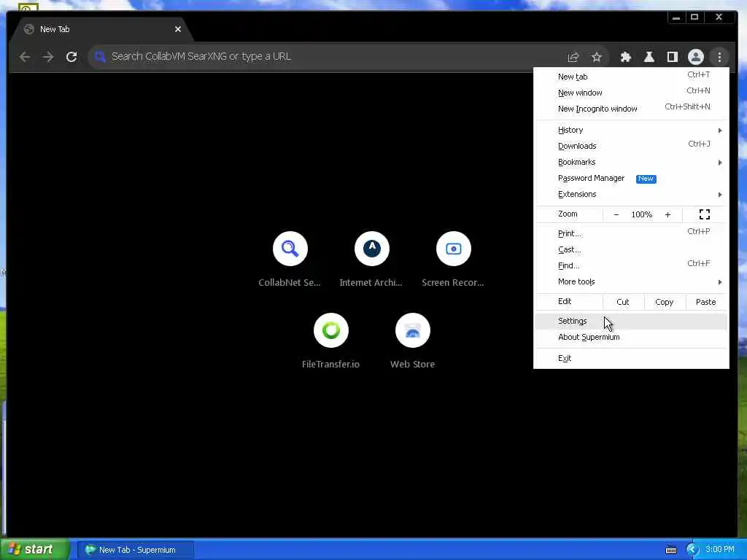The image size is (747, 560).
Task: Open the experiments flask icon
Action: point(649,57)
